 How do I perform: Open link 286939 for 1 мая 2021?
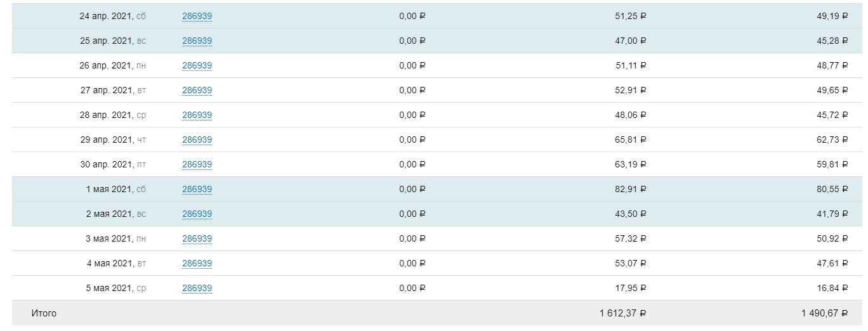click(197, 190)
